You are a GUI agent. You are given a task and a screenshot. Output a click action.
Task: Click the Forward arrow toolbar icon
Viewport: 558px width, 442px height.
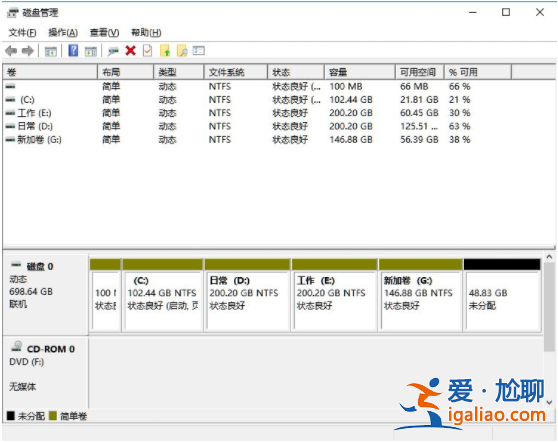click(x=28, y=51)
